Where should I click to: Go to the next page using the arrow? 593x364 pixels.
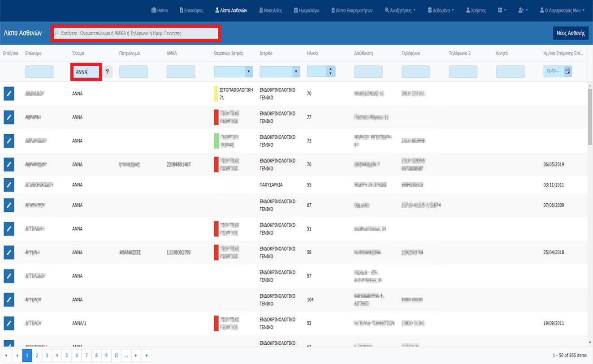coord(136,355)
